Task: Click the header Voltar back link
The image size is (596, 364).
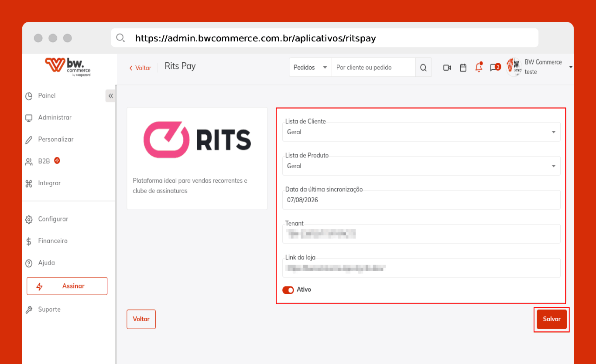Action: click(140, 68)
